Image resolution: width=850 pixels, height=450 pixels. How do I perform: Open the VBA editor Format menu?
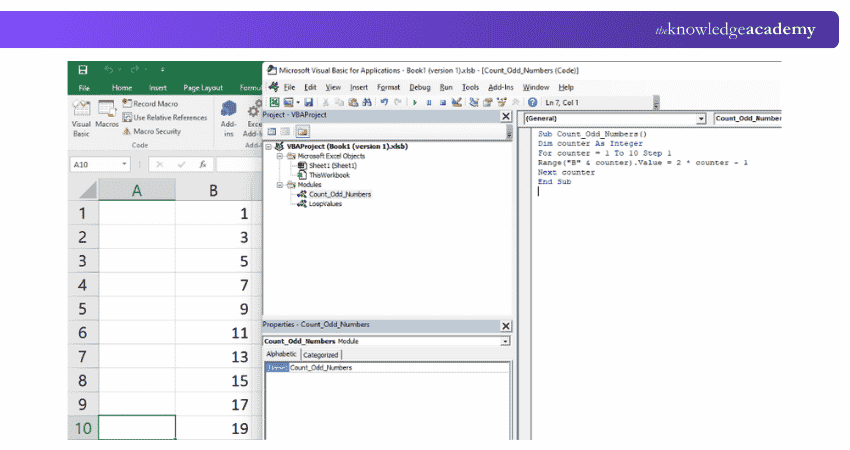click(x=388, y=87)
